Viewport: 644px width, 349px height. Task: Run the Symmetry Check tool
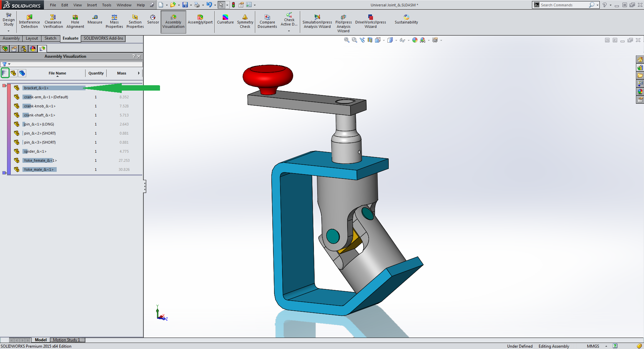[245, 21]
